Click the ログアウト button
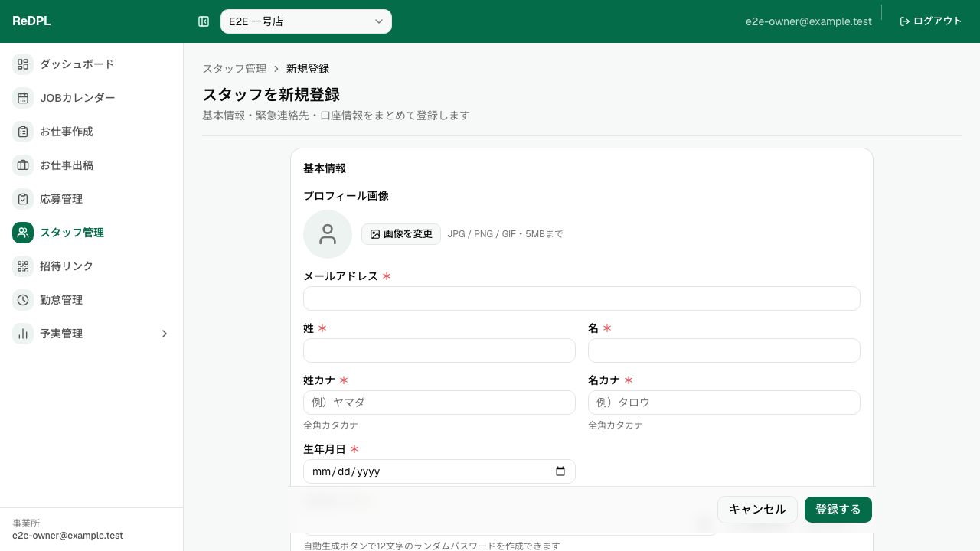 click(x=931, y=21)
